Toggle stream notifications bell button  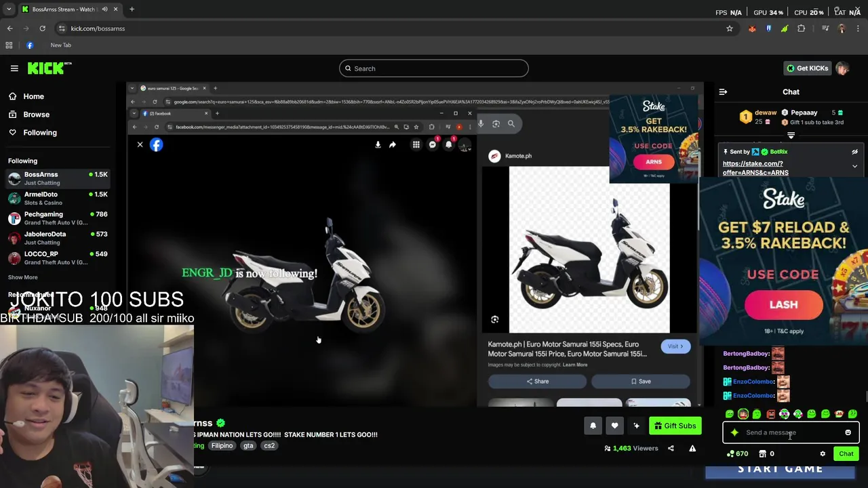[x=593, y=426]
